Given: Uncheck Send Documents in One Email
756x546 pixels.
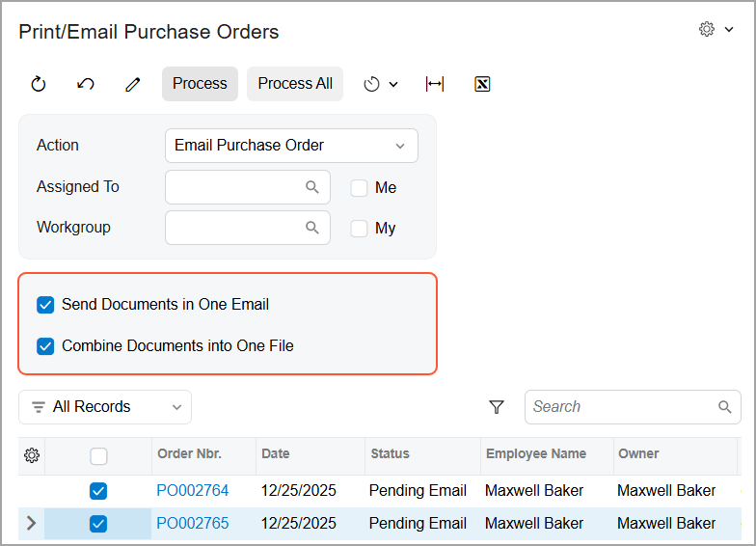Looking at the screenshot, I should pos(45,305).
